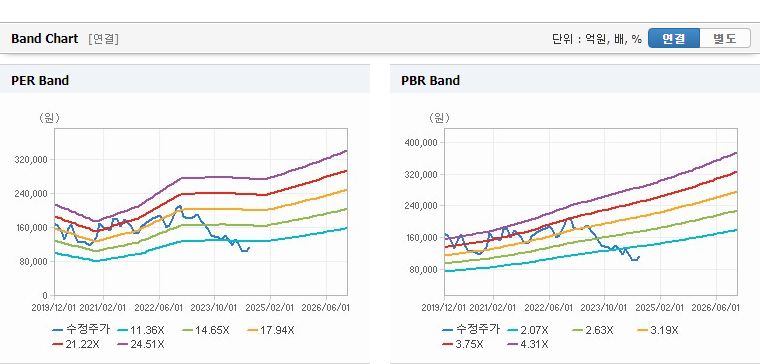
Task: Click the 단위 : 억원, 배, % label
Action: click(597, 39)
